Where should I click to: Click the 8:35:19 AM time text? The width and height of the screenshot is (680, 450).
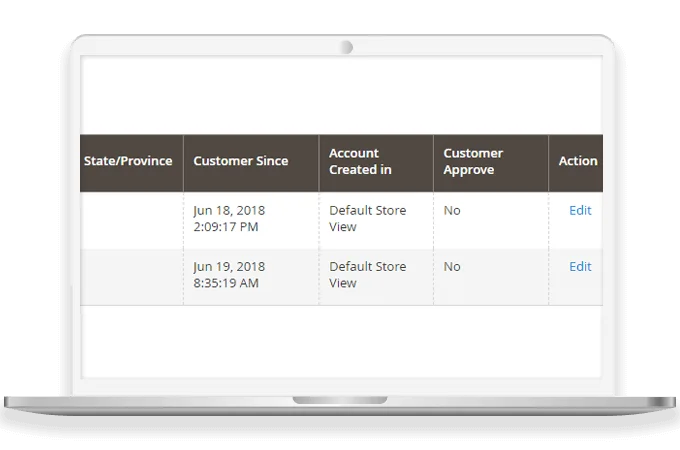coord(226,283)
